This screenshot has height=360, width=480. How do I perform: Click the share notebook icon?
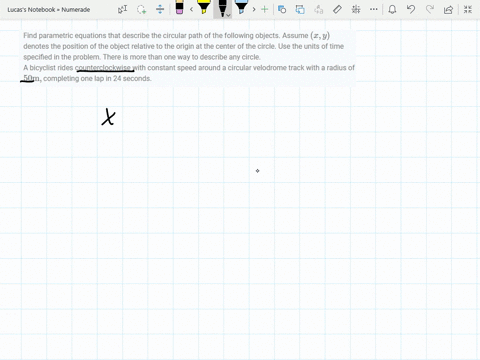coord(448,10)
